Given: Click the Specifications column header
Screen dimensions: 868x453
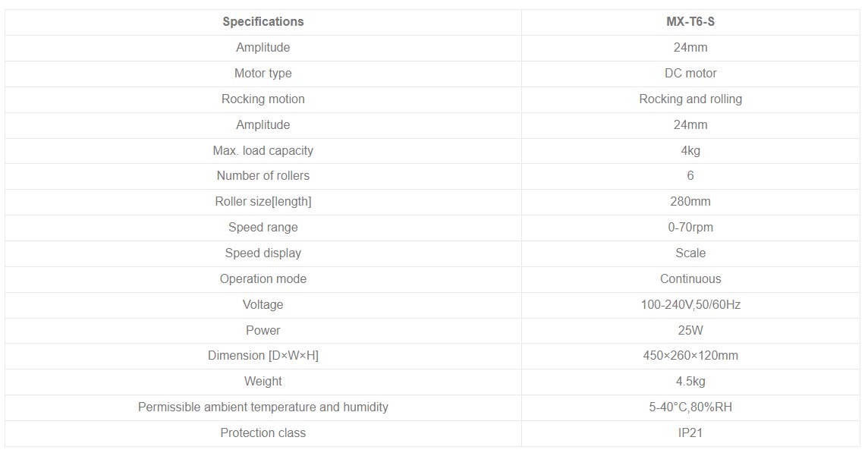Looking at the screenshot, I should pos(263,21).
